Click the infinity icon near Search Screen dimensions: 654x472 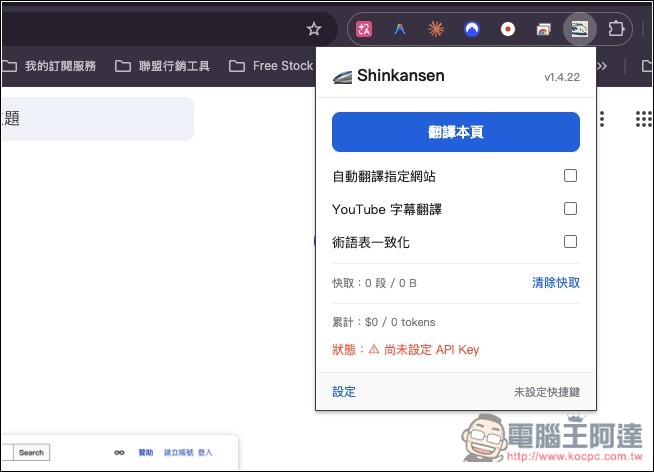click(x=119, y=452)
